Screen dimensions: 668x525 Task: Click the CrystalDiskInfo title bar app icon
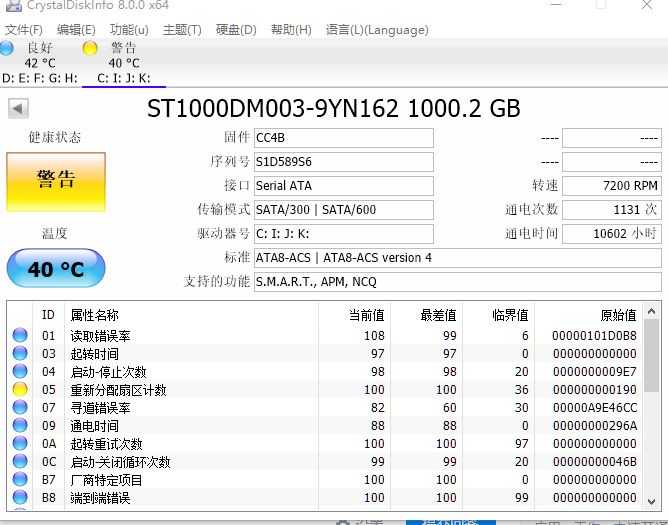[x=13, y=5]
